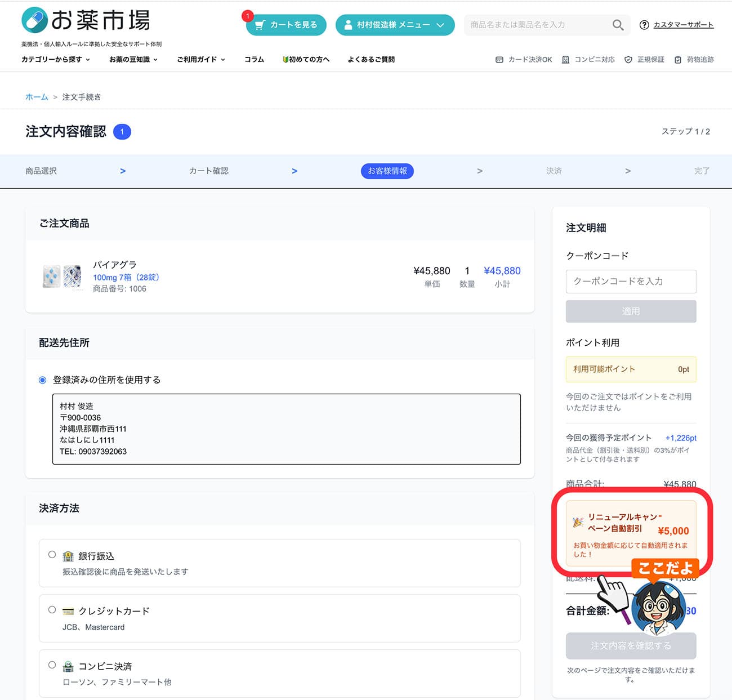Open the cart via the shopping cart icon

pos(261,25)
